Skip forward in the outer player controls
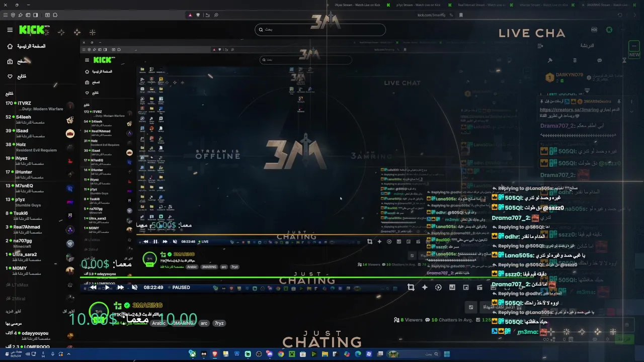Image resolution: width=644 pixels, height=362 pixels. pos(120,288)
